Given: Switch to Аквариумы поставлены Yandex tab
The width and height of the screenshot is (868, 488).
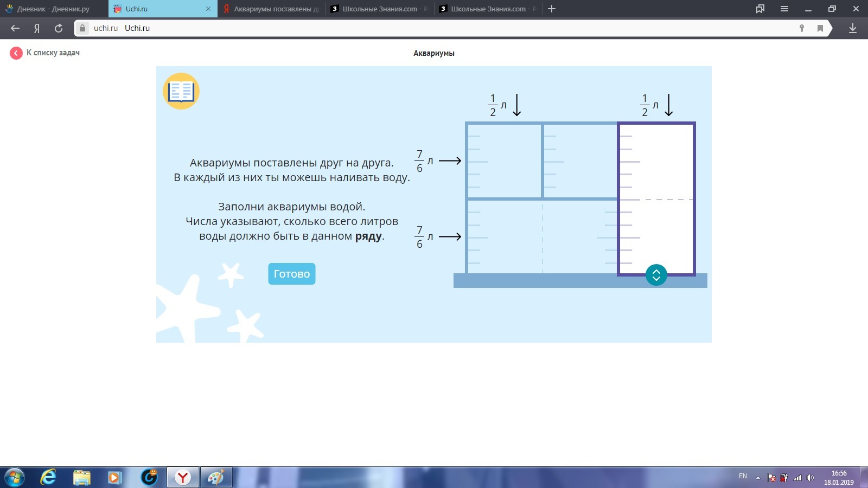Looking at the screenshot, I should 271,9.
